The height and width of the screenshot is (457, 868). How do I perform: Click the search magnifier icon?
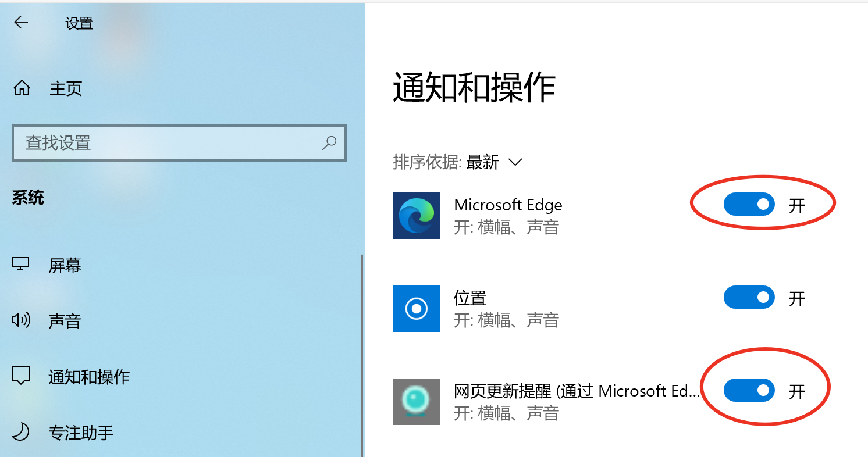329,142
